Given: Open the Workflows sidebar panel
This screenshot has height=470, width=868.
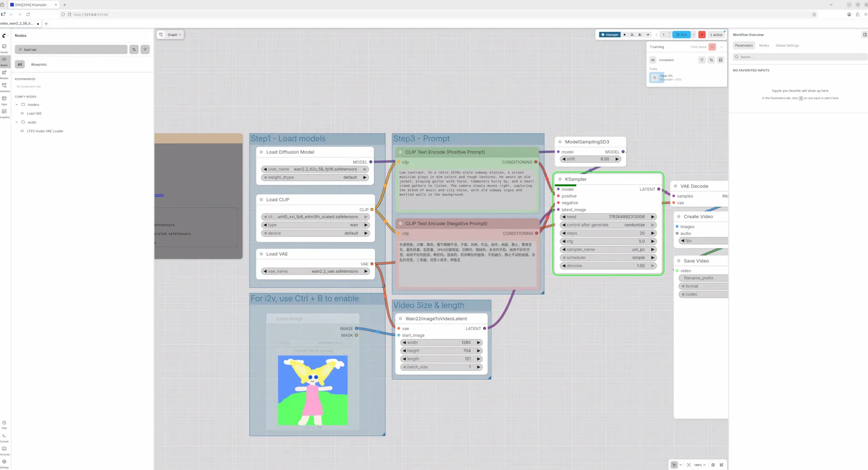Looking at the screenshot, I should point(4,87).
